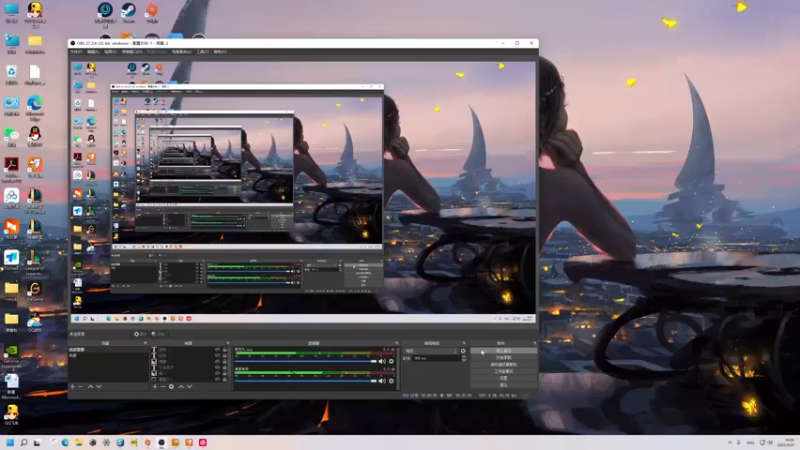The height and width of the screenshot is (450, 800).
Task: Pop out the Controls dock
Action: click(x=535, y=343)
